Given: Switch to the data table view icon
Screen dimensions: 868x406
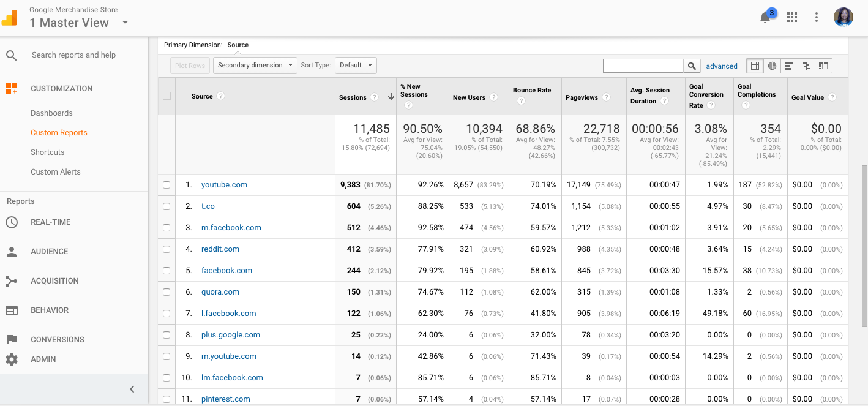Looking at the screenshot, I should pyautogui.click(x=755, y=66).
